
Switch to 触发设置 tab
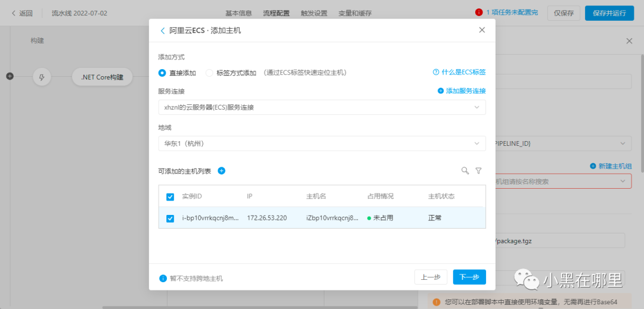pos(314,13)
